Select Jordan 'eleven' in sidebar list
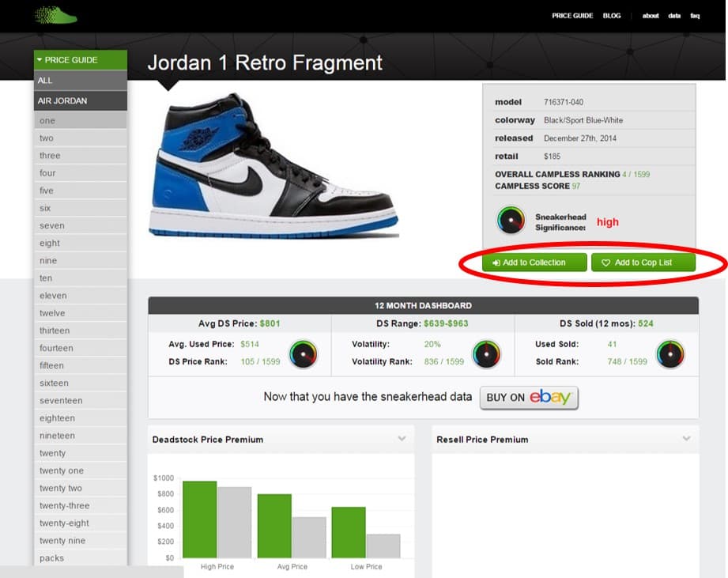Image resolution: width=728 pixels, height=578 pixels. point(81,296)
